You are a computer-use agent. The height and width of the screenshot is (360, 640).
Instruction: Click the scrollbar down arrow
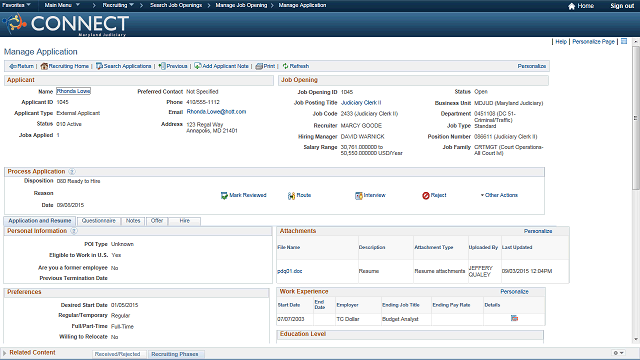click(636, 339)
